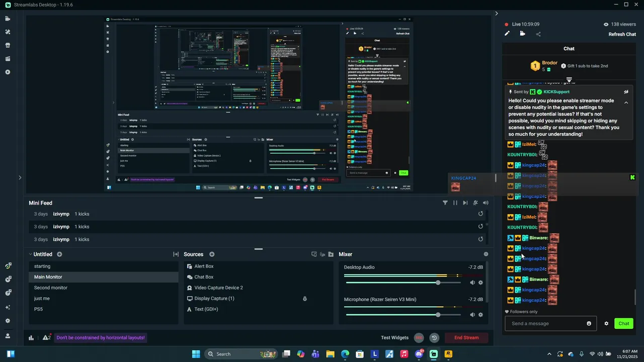This screenshot has width=644, height=362.
Task: Open chat settings gear near Chat button
Action: pos(606,324)
